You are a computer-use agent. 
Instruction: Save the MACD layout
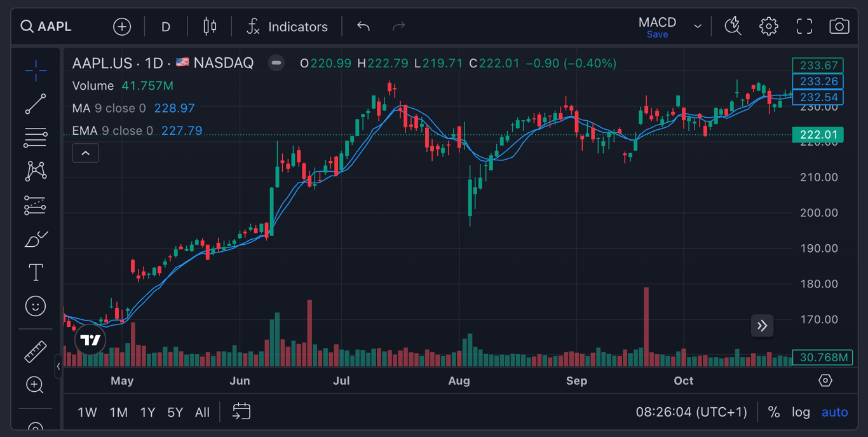click(x=657, y=34)
